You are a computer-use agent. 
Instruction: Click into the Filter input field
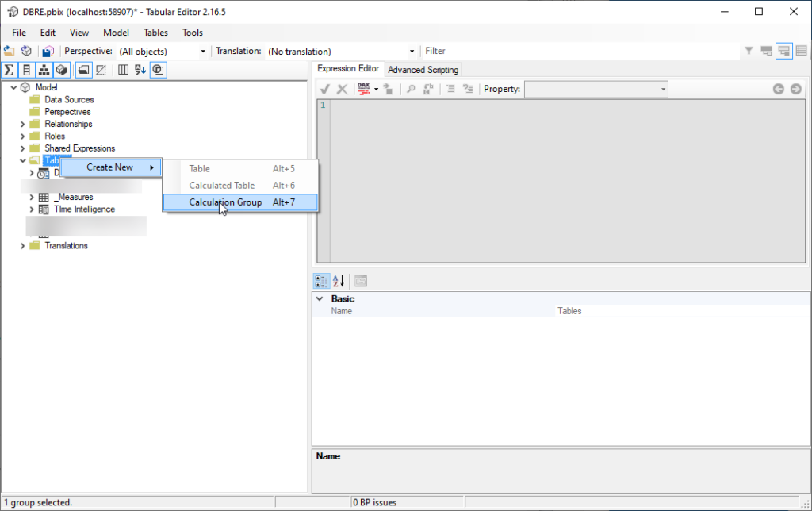coord(581,51)
